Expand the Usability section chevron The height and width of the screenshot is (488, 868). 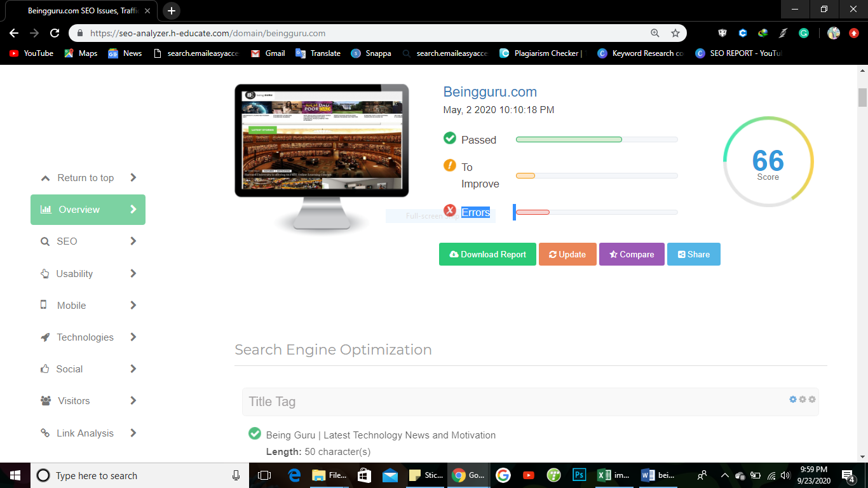coord(133,273)
